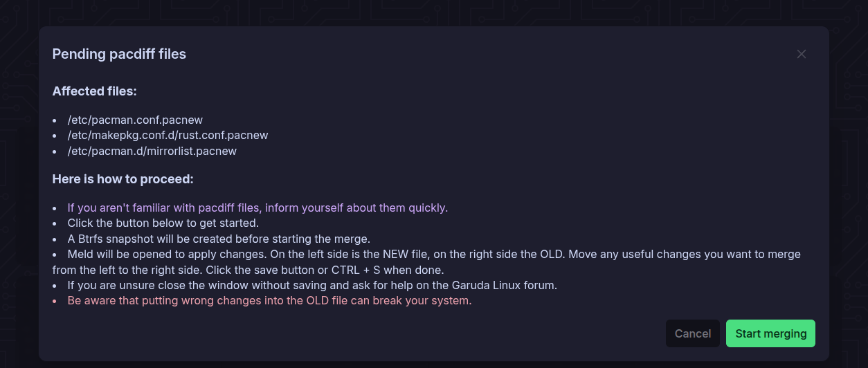This screenshot has height=368, width=868.
Task: Click the bullet beside /etc/pacman.conf.pacnew
Action: coord(55,120)
